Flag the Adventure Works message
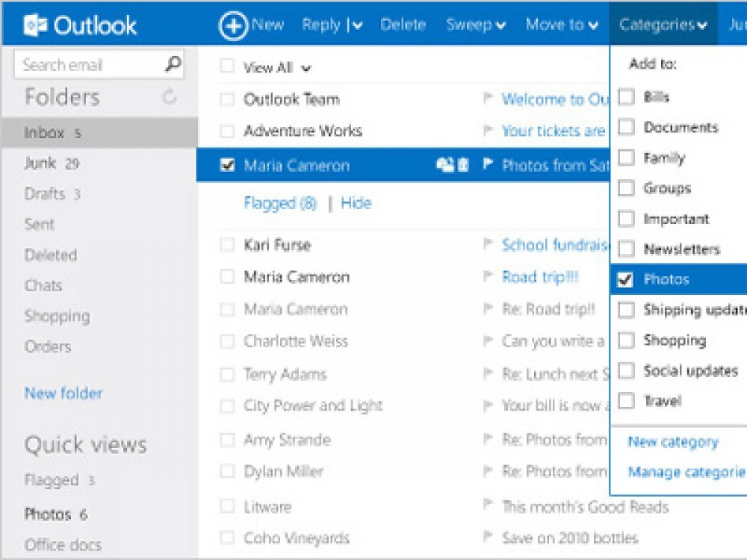This screenshot has width=747, height=560. pyautogui.click(x=487, y=130)
